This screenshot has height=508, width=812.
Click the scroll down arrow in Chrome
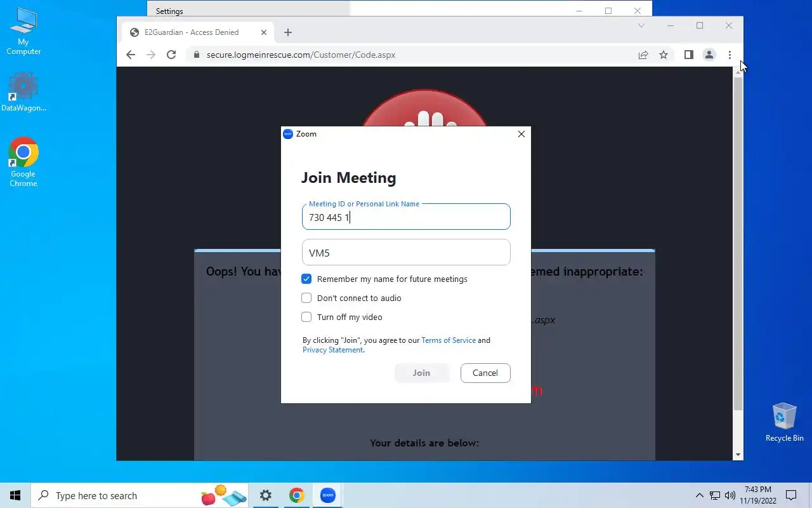click(x=738, y=455)
